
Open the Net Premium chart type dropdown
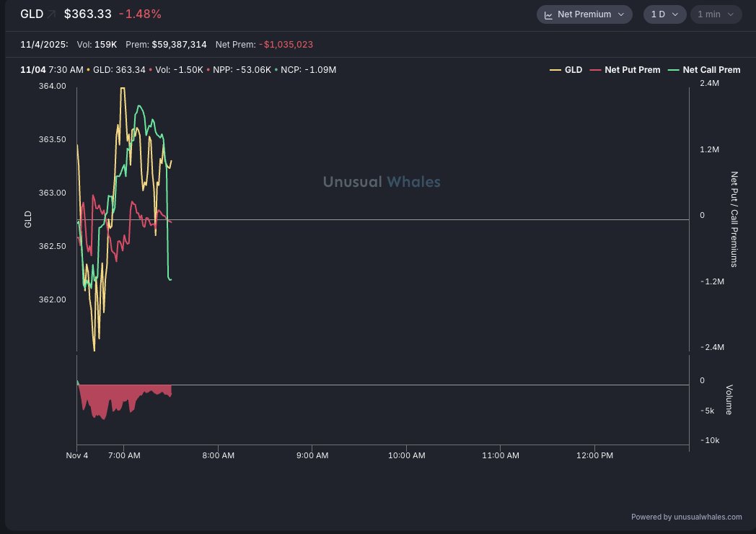(584, 14)
